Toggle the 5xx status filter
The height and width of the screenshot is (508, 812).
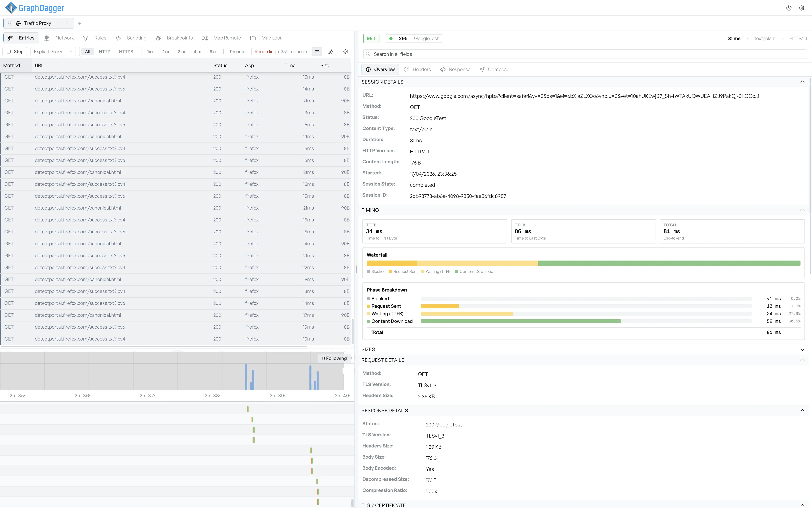coord(213,51)
